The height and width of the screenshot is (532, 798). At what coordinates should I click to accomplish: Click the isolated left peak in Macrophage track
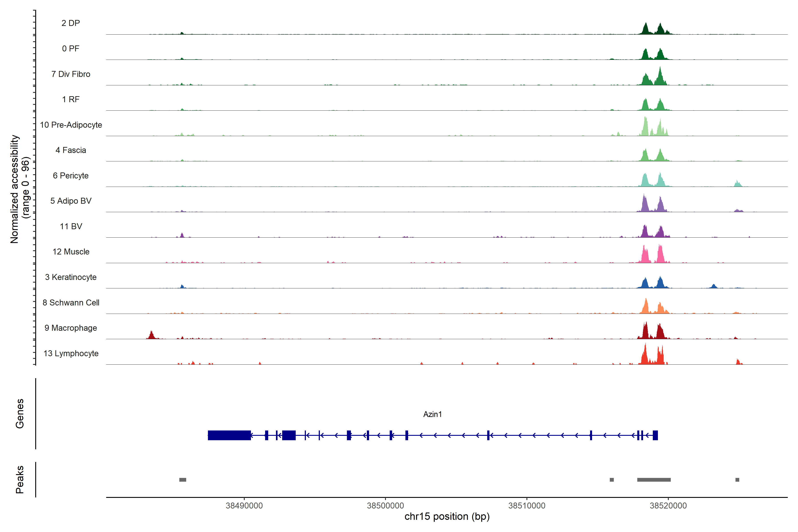tap(151, 336)
